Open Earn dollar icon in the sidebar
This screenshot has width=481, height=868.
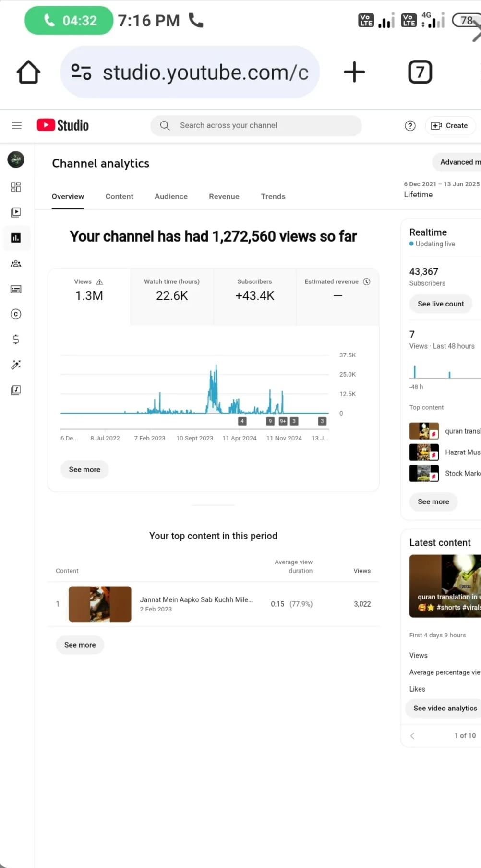pos(16,340)
